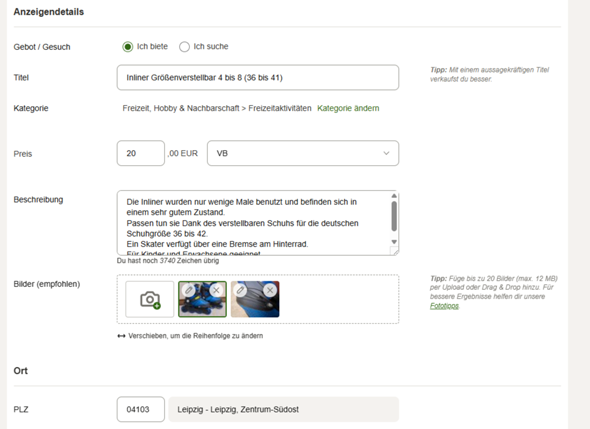Click the move arrows icon beside Verschieben
The width and height of the screenshot is (590, 429).
pos(121,336)
